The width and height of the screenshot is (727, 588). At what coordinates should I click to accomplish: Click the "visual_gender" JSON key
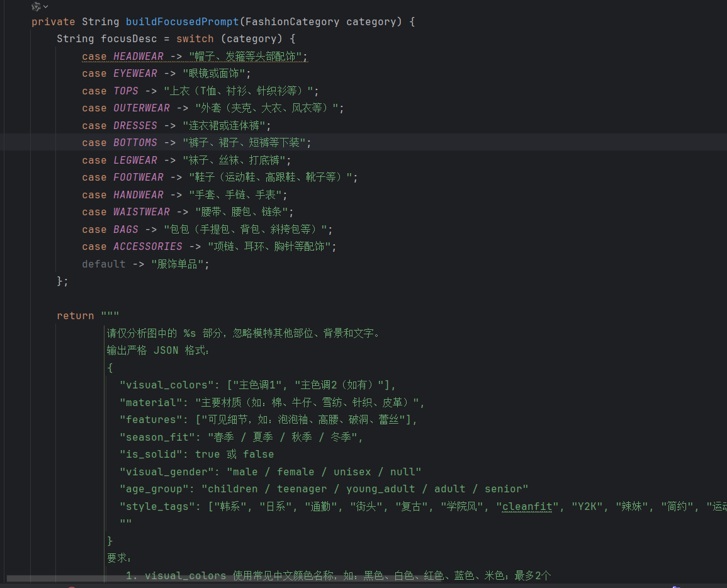(166, 472)
